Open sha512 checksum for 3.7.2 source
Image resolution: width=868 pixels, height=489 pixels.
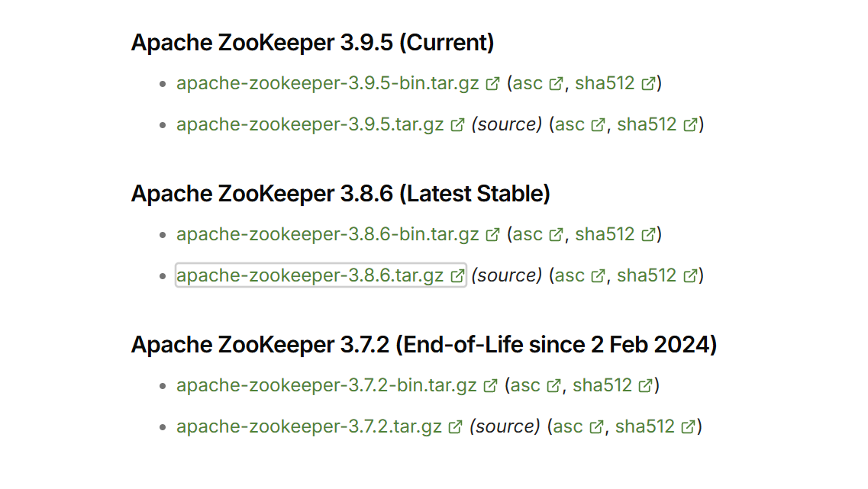coord(645,426)
